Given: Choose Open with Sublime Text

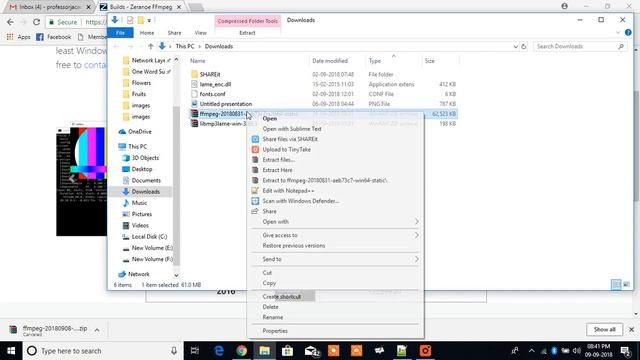Looking at the screenshot, I should click(x=292, y=129).
